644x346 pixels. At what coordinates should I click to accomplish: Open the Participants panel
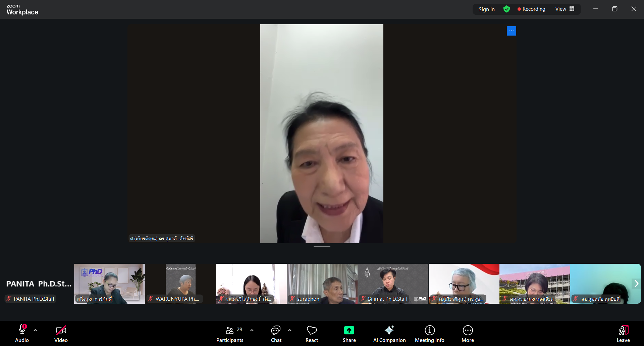[x=230, y=334]
